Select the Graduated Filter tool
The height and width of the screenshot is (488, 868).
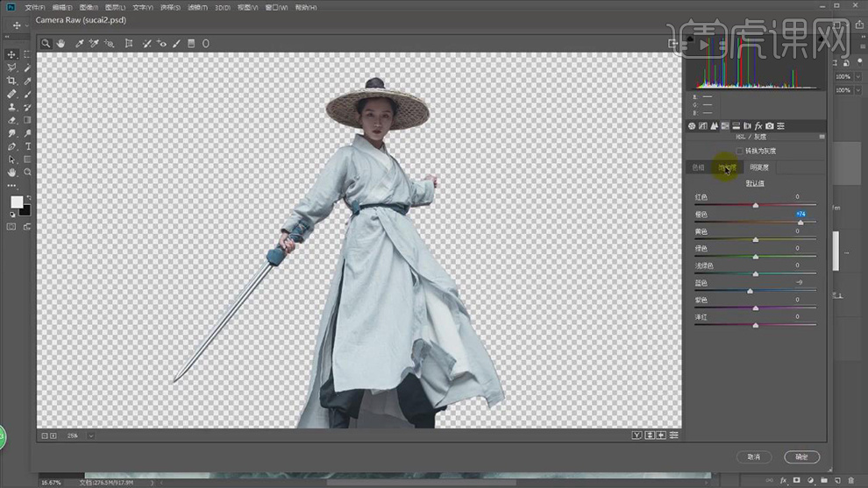pyautogui.click(x=191, y=43)
